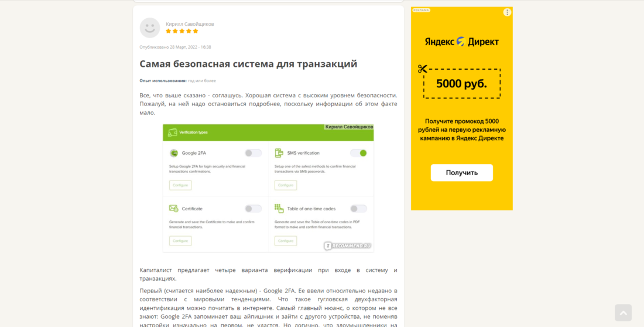Screen dimensions: 644x327
Task: Click Configure under Table of one-time codes
Action: coord(286,241)
